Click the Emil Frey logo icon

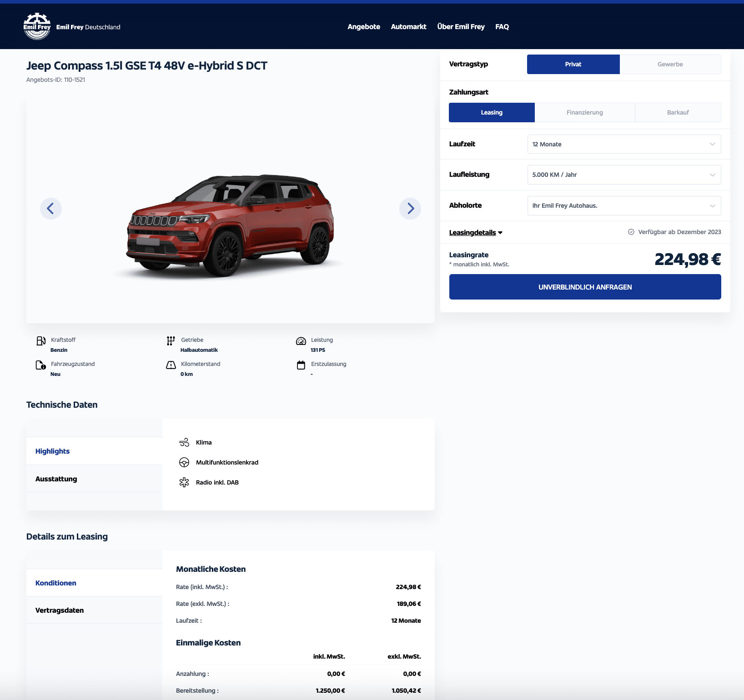pos(37,26)
